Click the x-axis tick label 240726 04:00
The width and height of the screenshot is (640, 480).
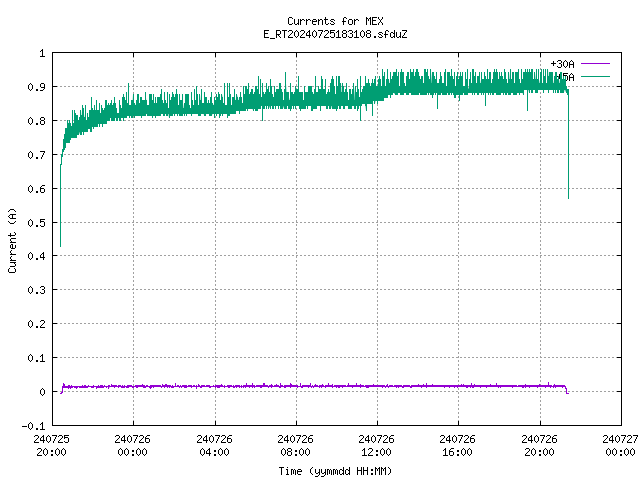tap(214, 446)
